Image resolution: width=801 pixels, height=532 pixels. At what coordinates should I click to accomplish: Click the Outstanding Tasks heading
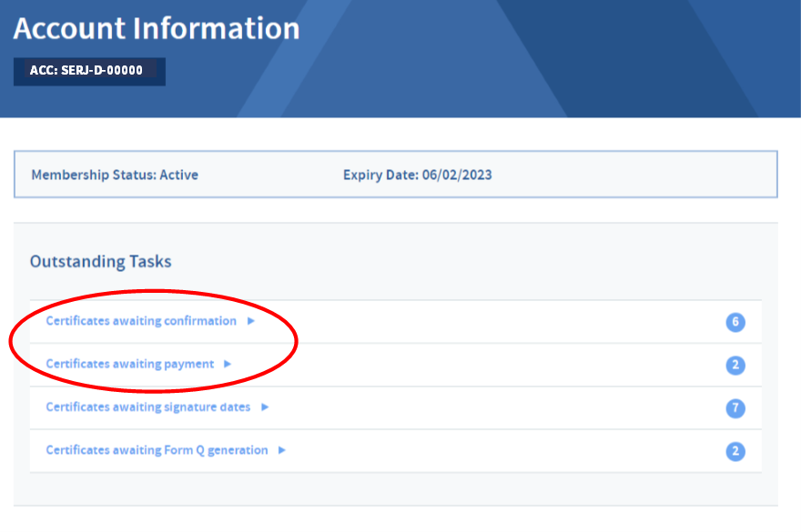tap(101, 261)
